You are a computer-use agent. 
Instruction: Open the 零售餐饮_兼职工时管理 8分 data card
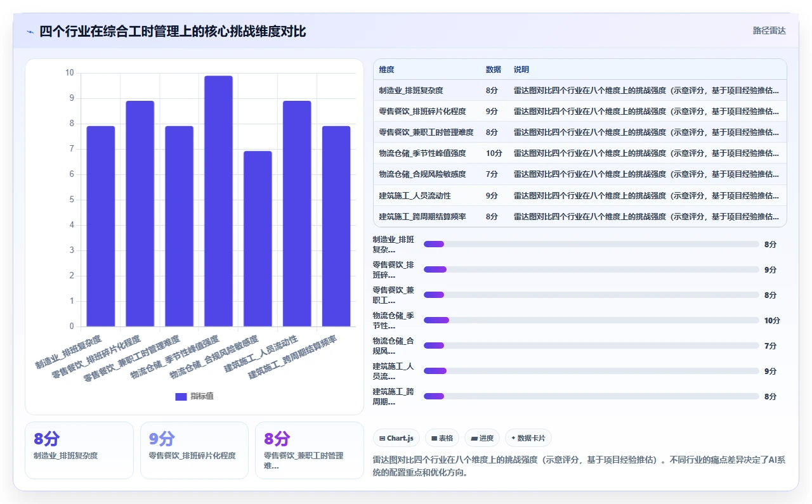310,450
